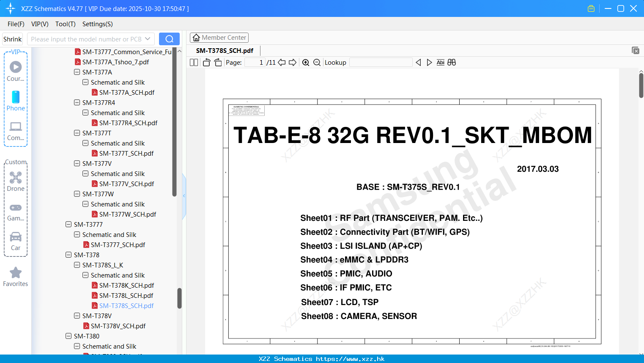Rotate page counterclockwise icon
The width and height of the screenshot is (644, 363).
pos(206,63)
